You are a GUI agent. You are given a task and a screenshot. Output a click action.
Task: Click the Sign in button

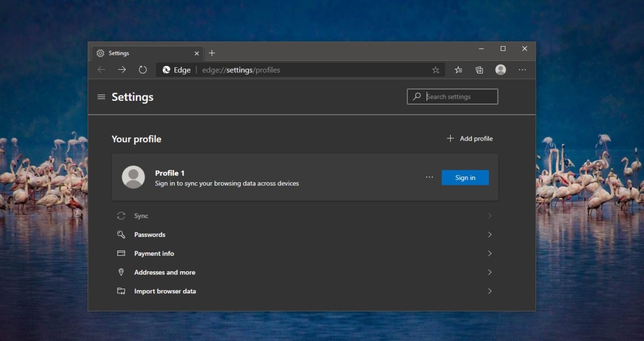pos(465,177)
